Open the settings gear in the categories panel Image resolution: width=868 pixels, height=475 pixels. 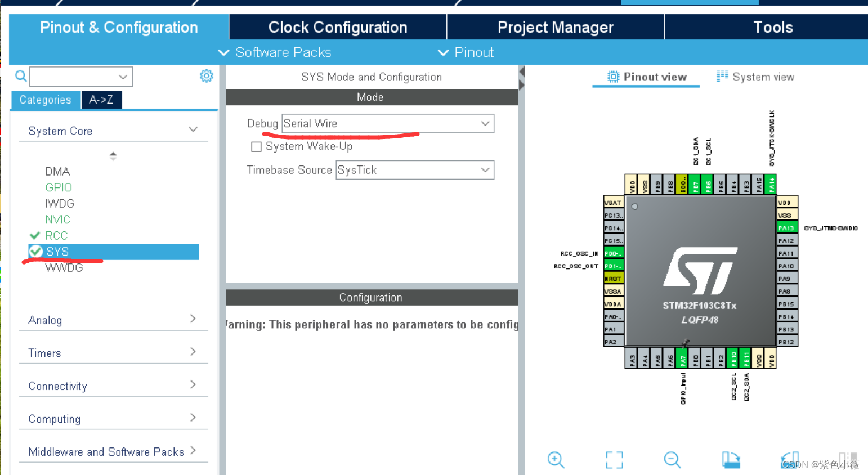[207, 76]
